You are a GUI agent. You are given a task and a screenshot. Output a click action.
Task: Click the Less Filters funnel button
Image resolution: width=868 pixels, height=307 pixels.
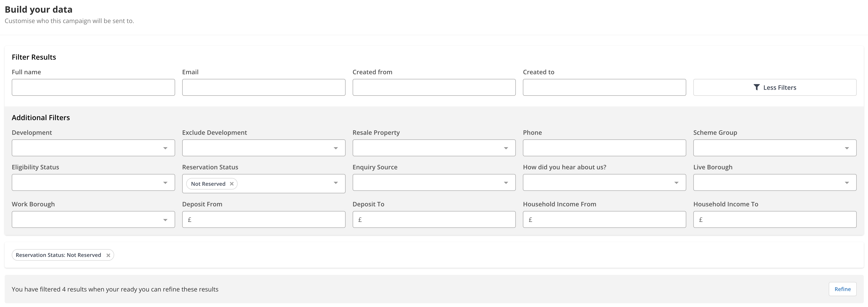point(774,87)
